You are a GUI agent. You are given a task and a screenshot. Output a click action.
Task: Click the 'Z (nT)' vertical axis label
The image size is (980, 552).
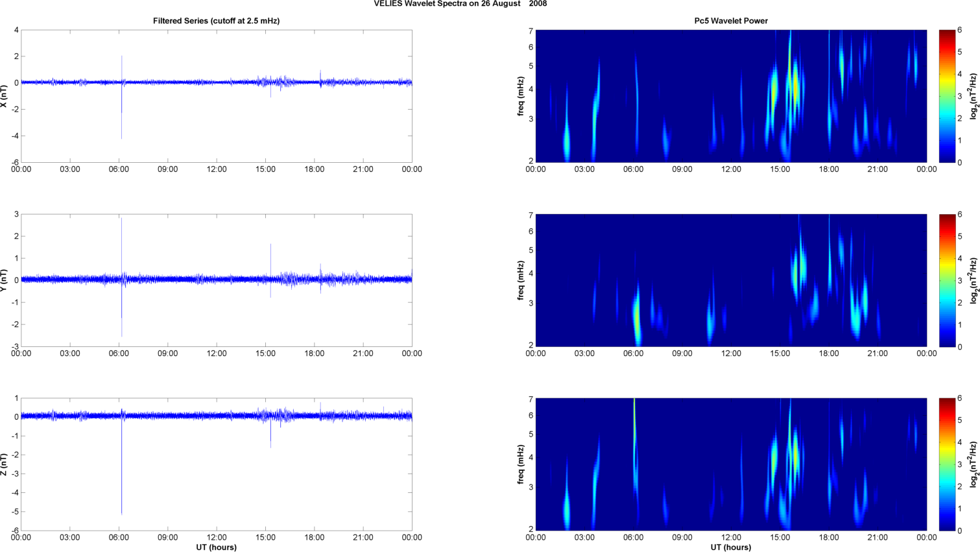pos(5,464)
